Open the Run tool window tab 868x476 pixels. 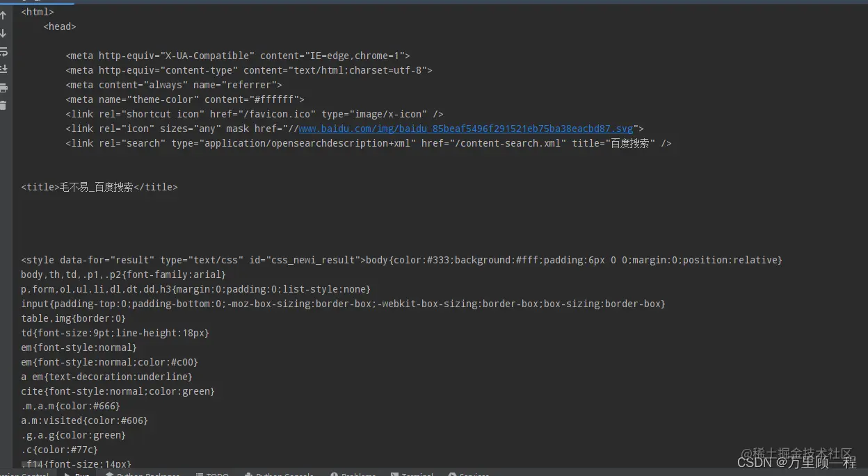coord(77,474)
